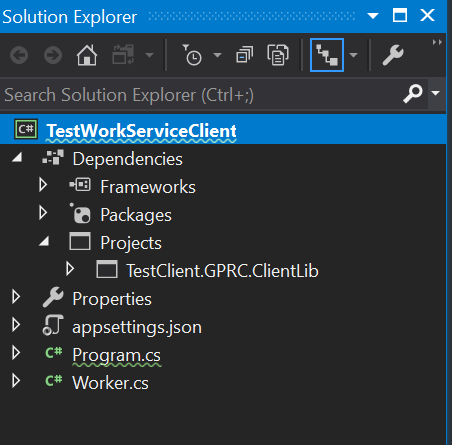Expand the TestClient.GPRC.ClientLib node
The image size is (452, 445).
point(70,269)
